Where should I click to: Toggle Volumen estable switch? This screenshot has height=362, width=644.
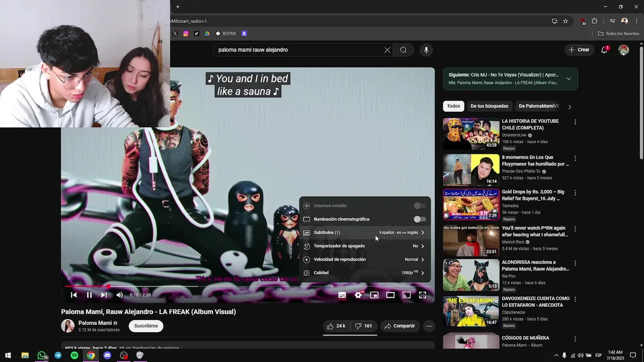[x=419, y=206]
